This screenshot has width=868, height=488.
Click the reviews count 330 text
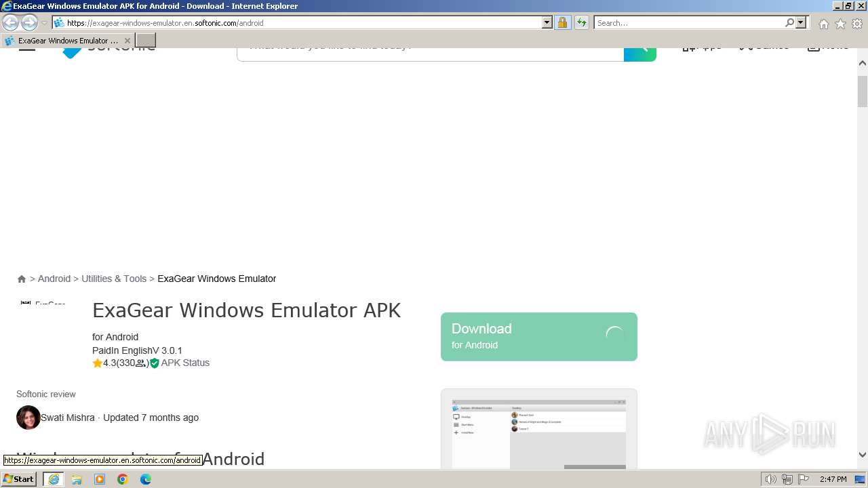click(127, 363)
